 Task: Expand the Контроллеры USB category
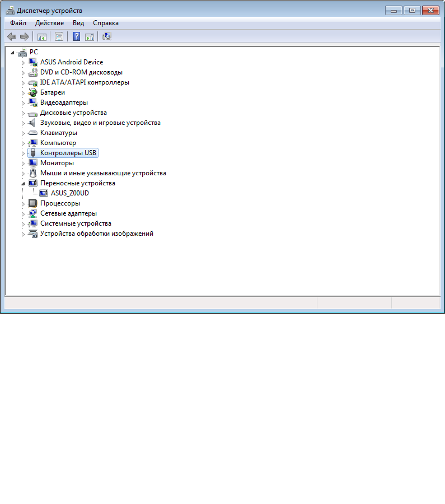pos(24,153)
